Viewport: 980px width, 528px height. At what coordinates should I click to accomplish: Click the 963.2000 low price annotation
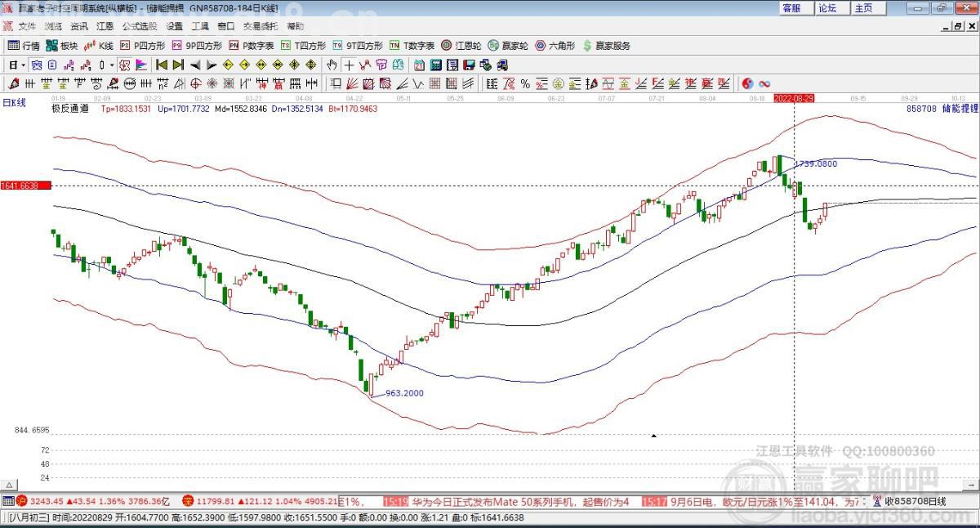coord(404,393)
